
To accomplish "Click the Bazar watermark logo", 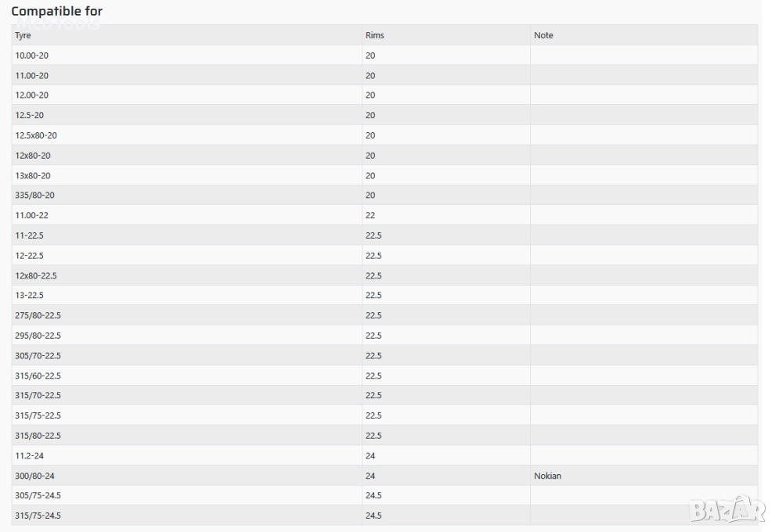I will (x=726, y=509).
